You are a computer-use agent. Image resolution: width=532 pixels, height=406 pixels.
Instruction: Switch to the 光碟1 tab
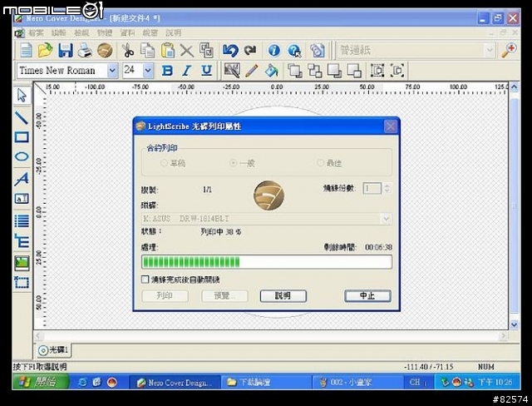[x=53, y=350]
